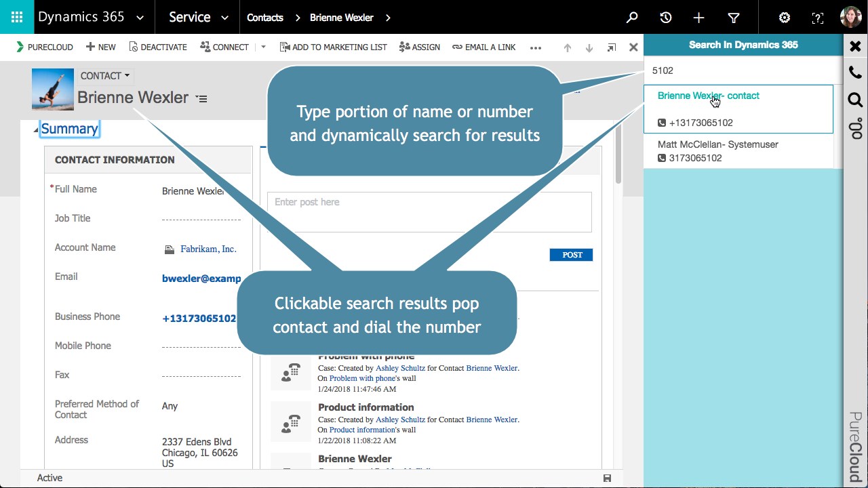Image resolution: width=868 pixels, height=488 pixels.
Task: Click the PURECLOUD command in the toolbar
Action: [x=44, y=47]
